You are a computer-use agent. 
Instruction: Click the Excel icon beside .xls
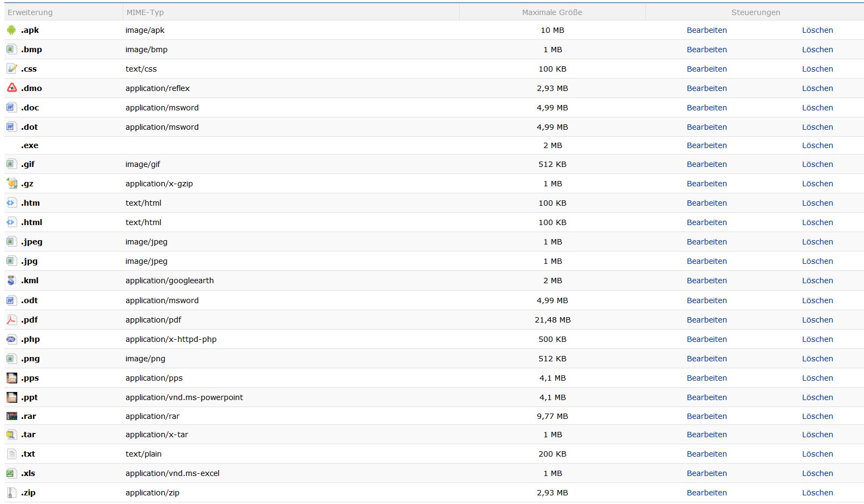(x=11, y=473)
